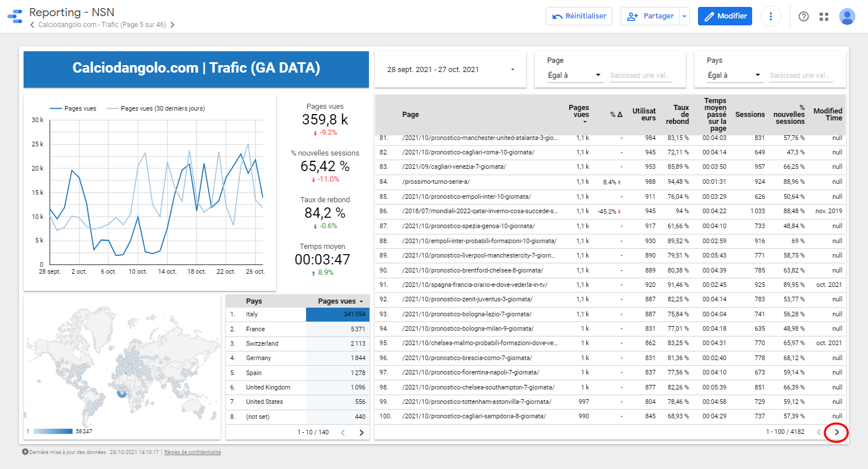Image resolution: width=868 pixels, height=469 pixels.
Task: Open the Pays filter 'Égal à' dropdown
Action: pyautogui.click(x=734, y=75)
